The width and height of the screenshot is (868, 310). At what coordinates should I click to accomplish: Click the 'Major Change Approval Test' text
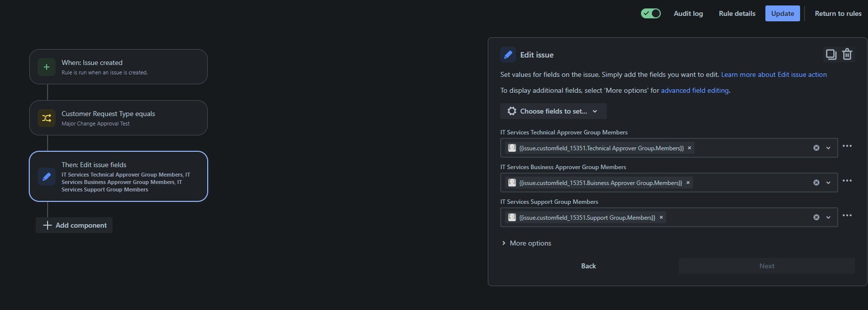click(96, 124)
